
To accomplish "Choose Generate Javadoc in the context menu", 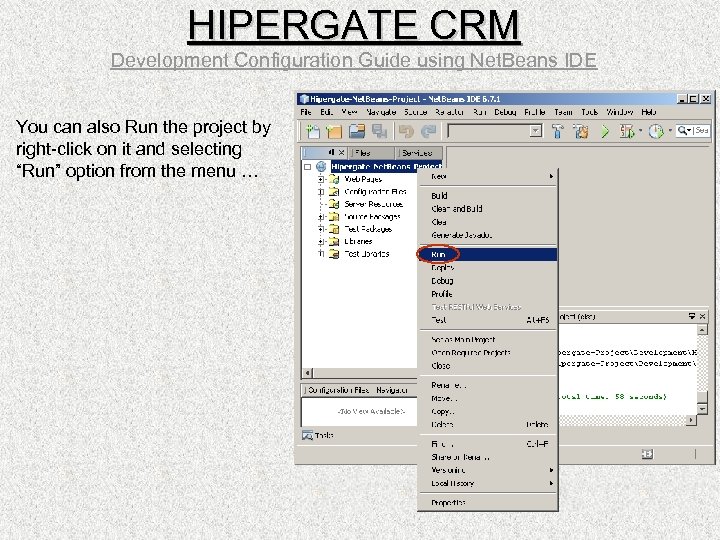I will [488, 235].
